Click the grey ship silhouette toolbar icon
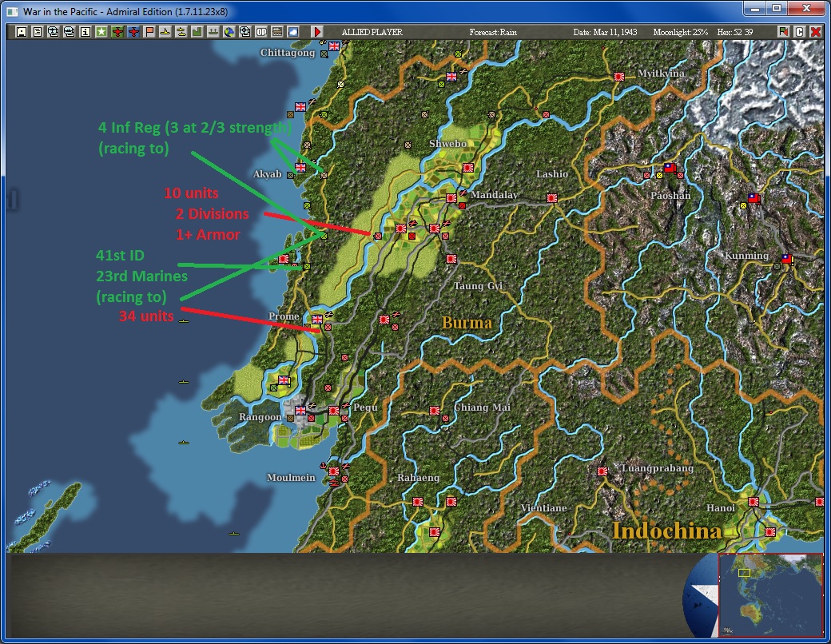Screen dimensions: 831x644 coord(213,32)
